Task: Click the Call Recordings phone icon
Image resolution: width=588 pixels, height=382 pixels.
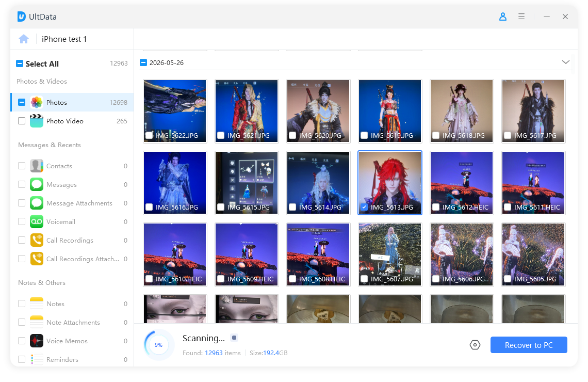Action: pos(37,240)
